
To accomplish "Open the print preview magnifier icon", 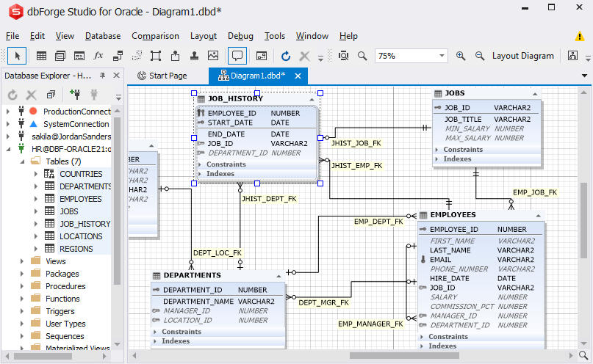I will point(343,57).
